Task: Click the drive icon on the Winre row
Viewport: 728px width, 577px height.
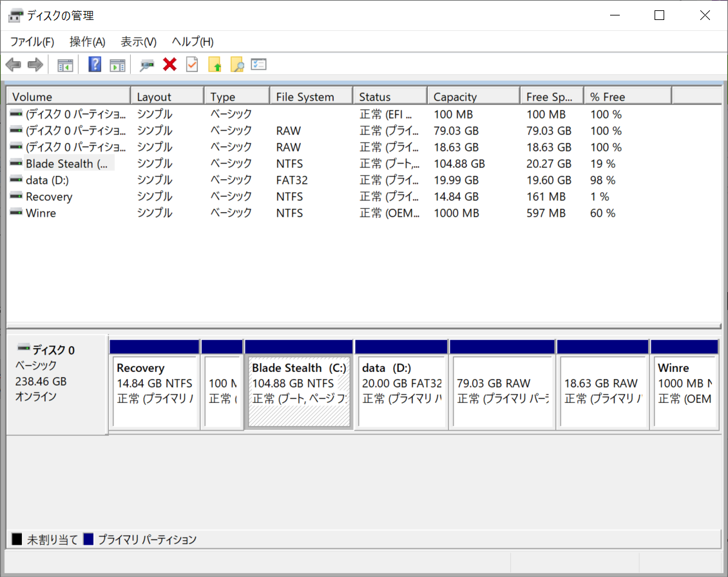Action: (16, 212)
